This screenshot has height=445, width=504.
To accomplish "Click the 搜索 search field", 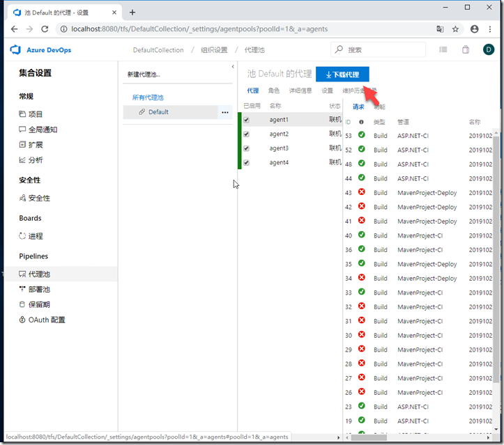I will click(379, 49).
